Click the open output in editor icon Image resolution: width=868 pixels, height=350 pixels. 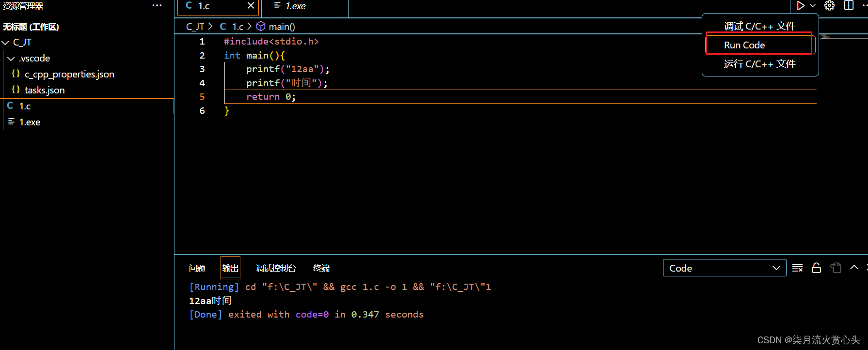coord(836,268)
